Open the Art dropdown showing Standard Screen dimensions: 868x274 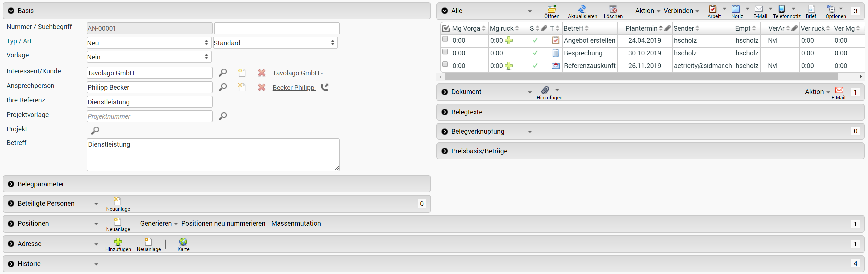275,43
